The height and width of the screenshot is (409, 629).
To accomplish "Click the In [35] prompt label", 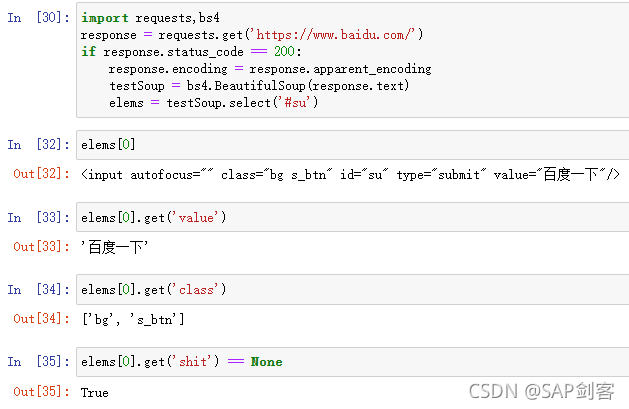I will pos(38,361).
